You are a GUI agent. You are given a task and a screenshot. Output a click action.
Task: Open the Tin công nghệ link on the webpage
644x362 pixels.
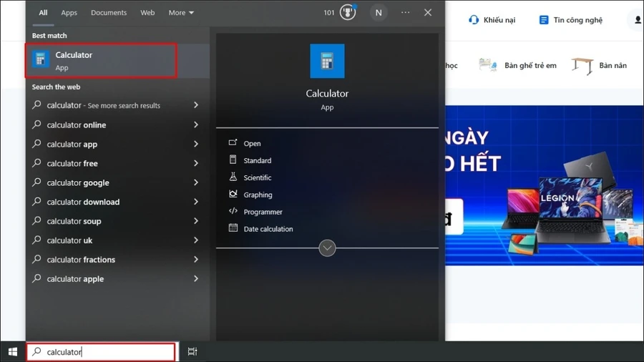tap(578, 20)
